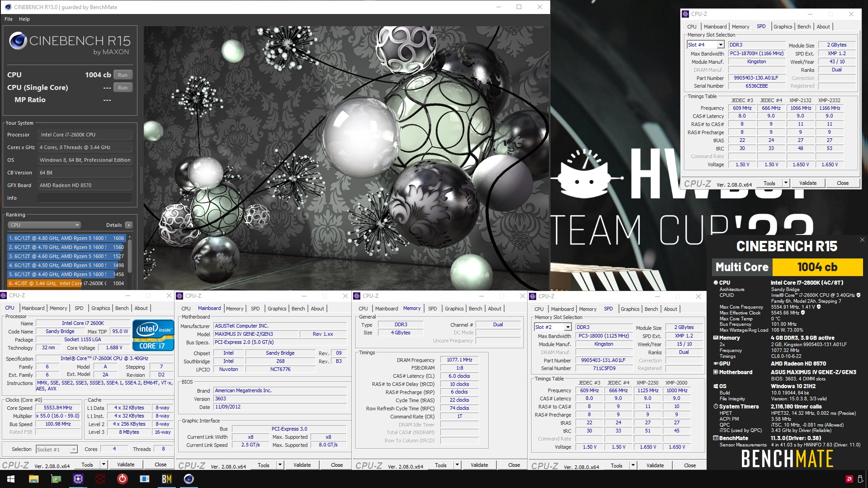Click Close in the Memory CPU-Z window
This screenshot has width=868, height=488.
coord(514,465)
